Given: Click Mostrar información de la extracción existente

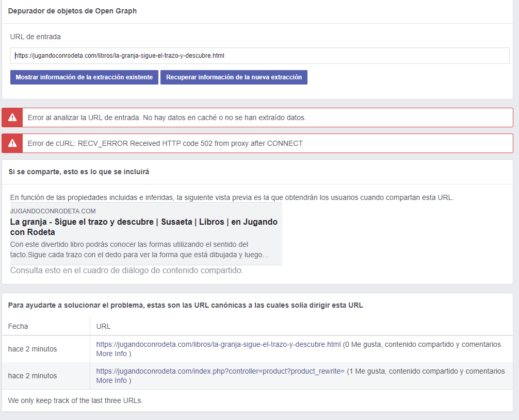Looking at the screenshot, I should click(84, 77).
